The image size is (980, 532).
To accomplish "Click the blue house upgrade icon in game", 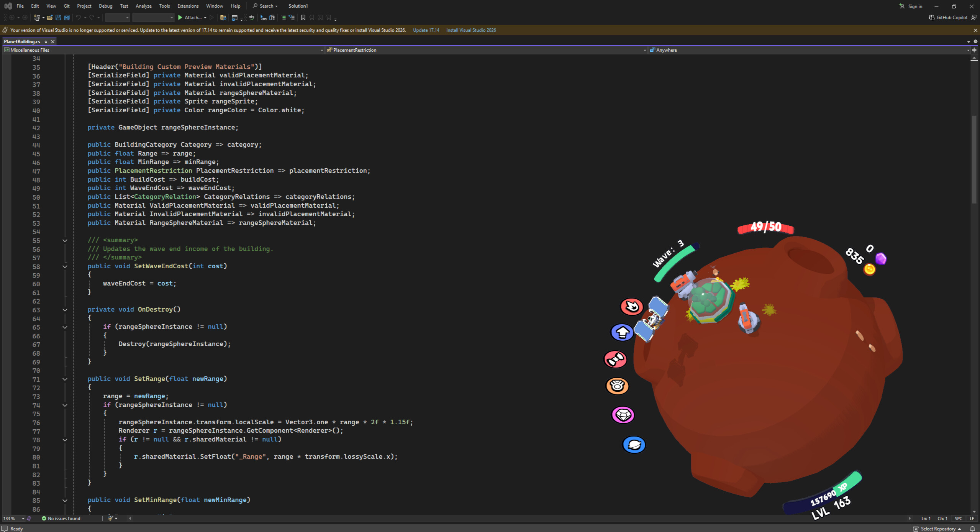I will [x=622, y=332].
